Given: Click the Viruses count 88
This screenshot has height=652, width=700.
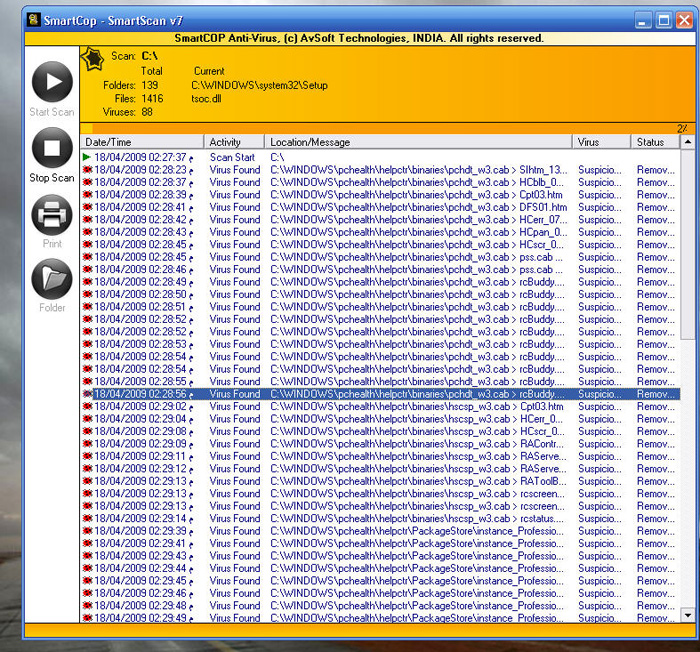Looking at the screenshot, I should 147,112.
